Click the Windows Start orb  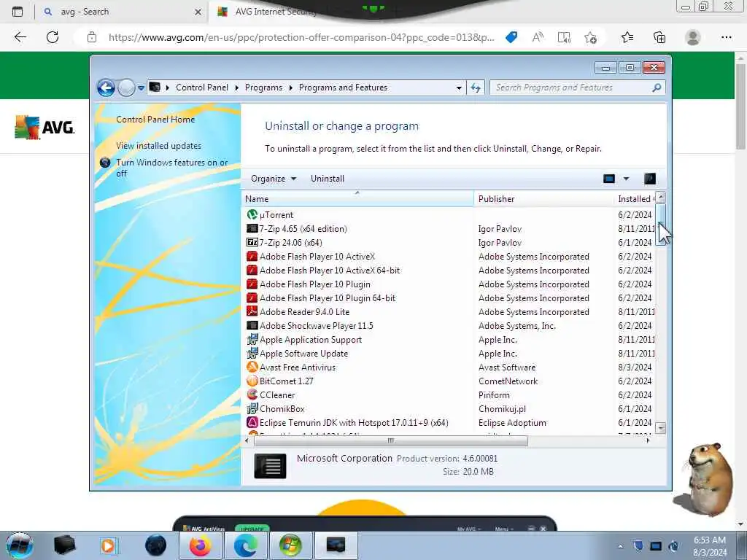pos(20,545)
